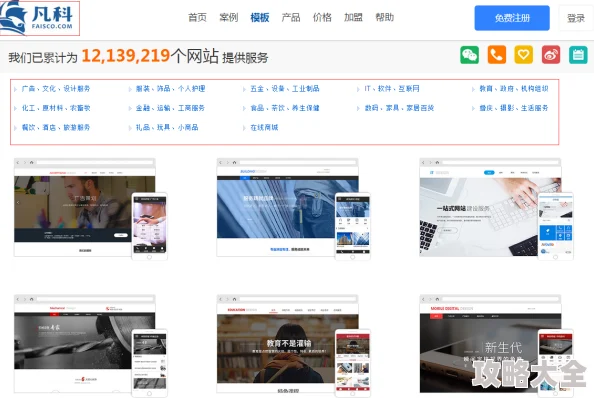This screenshot has height=398, width=594.
Task: Click the orange phone contact icon
Action: point(497,55)
